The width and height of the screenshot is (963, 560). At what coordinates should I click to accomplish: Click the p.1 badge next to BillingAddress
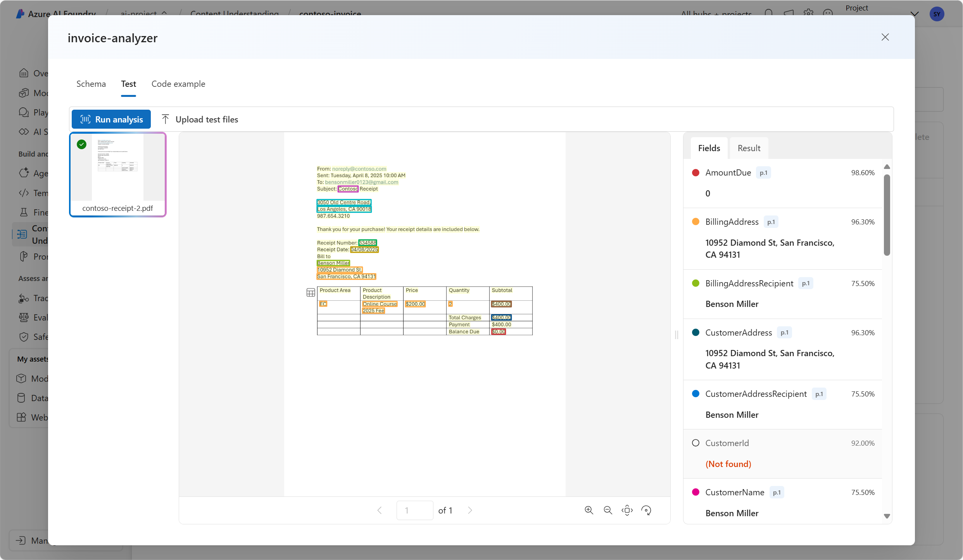click(771, 222)
